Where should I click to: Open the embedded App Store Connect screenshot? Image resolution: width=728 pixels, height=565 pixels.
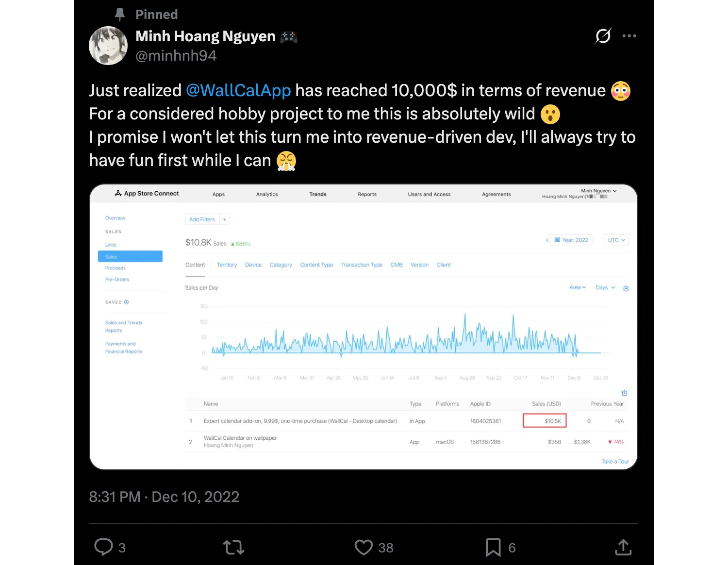pos(363,327)
